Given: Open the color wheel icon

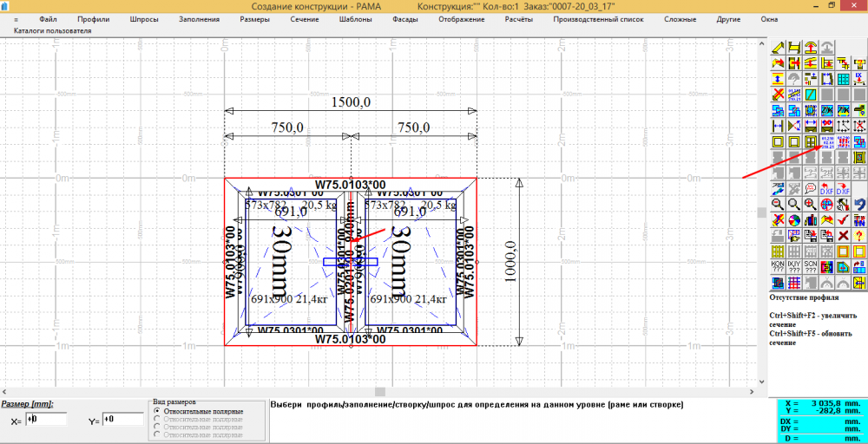Looking at the screenshot, I should [x=794, y=220].
